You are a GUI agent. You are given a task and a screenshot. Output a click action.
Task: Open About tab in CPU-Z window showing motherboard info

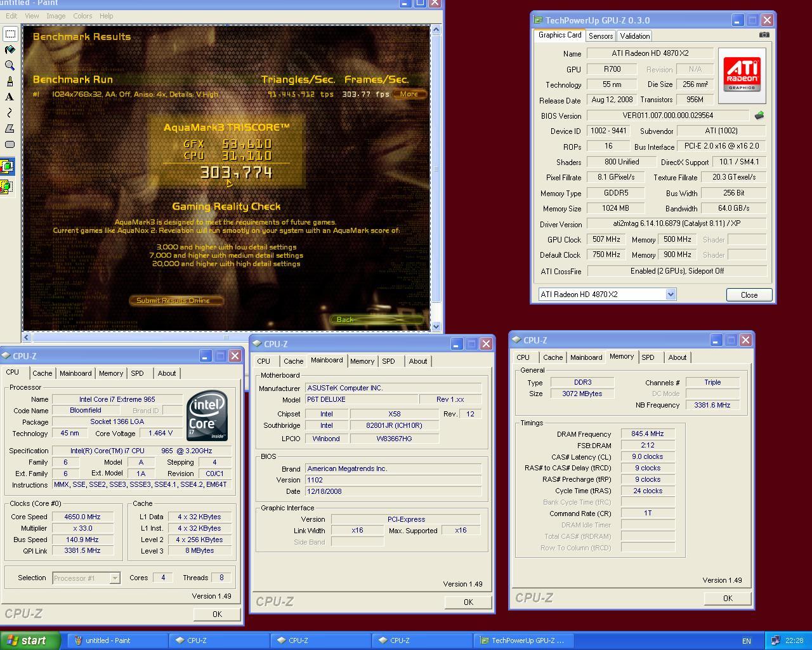coord(417,361)
